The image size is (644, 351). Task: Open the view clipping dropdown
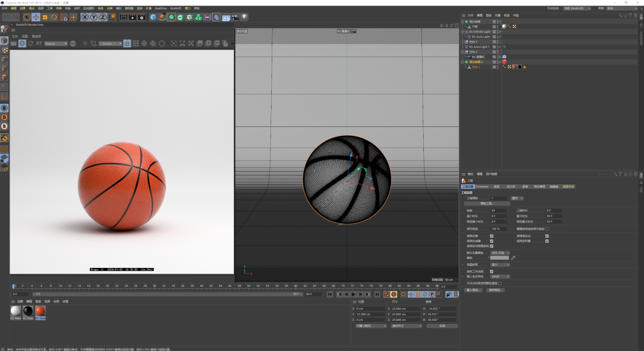coord(500,265)
